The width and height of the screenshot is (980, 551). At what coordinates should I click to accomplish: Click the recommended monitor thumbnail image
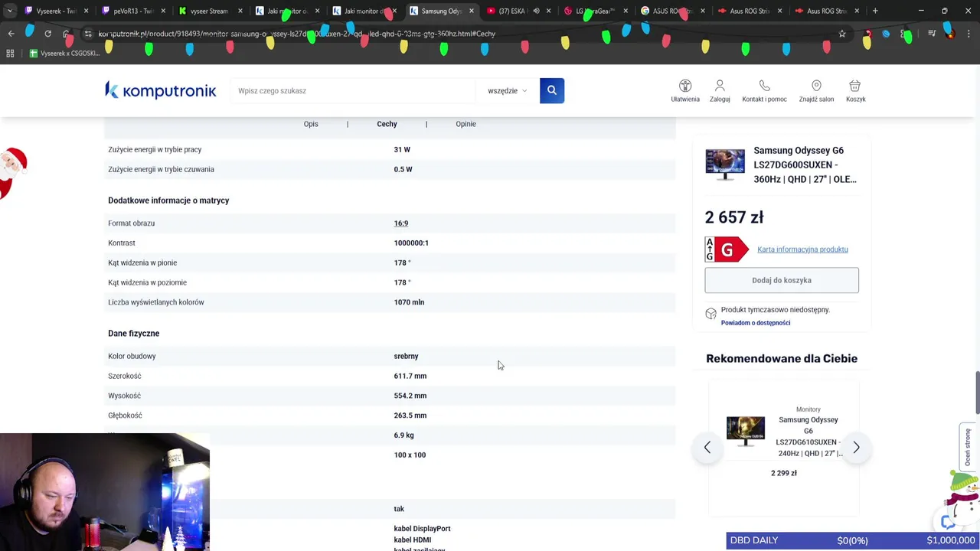coord(746,432)
